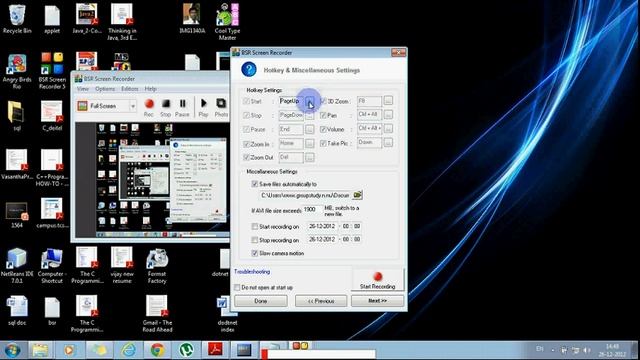Click the ellipsis button for Pause hotkey
This screenshot has height=360, width=640.
pos(310,129)
